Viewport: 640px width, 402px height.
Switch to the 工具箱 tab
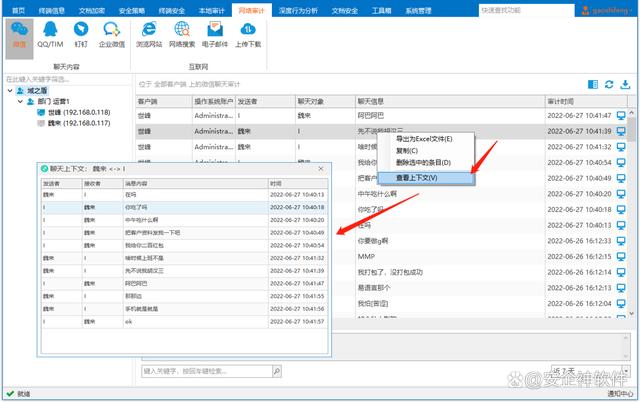point(382,11)
